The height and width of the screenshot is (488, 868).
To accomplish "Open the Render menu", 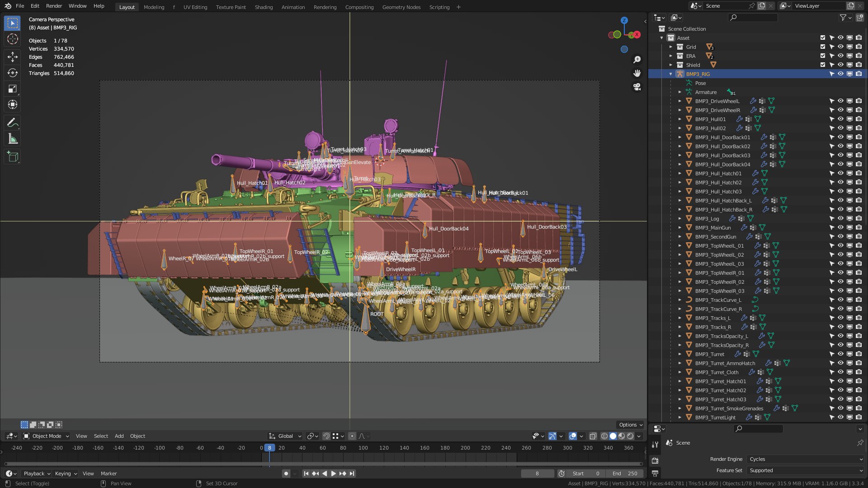I will pyautogui.click(x=54, y=6).
